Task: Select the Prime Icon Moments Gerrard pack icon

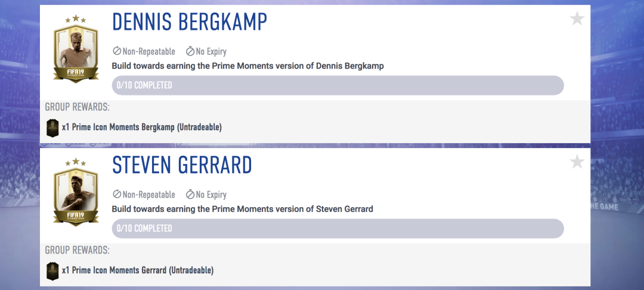Action: coord(52,271)
